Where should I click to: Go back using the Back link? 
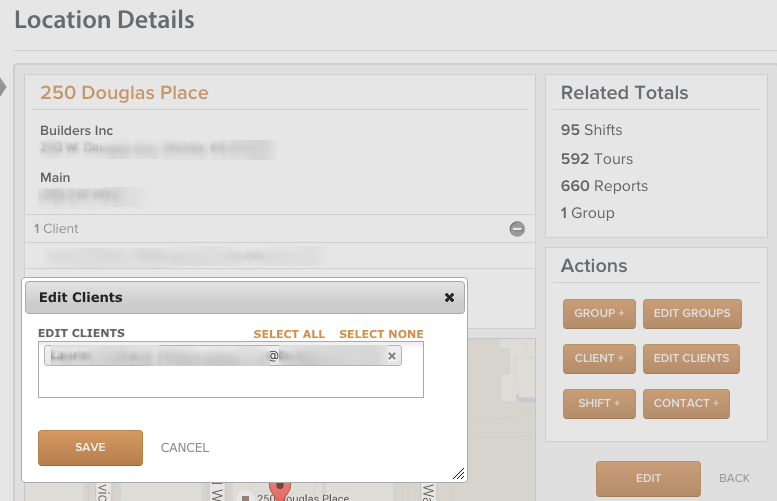click(x=734, y=478)
